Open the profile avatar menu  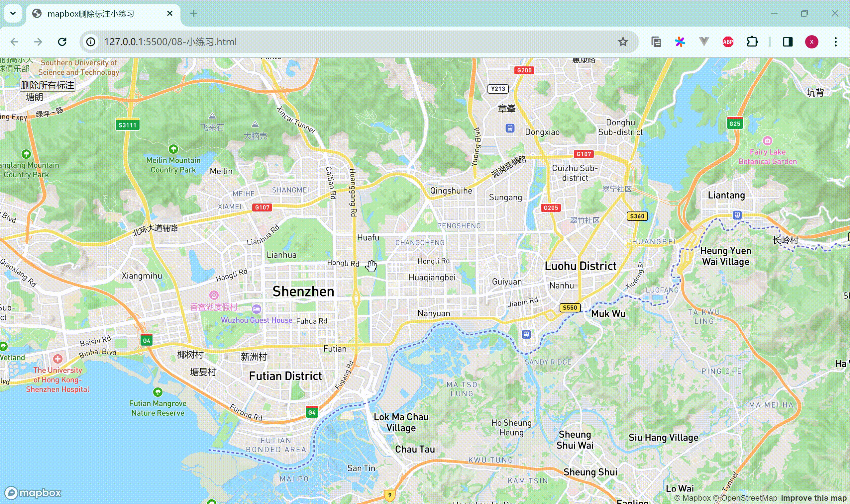811,42
